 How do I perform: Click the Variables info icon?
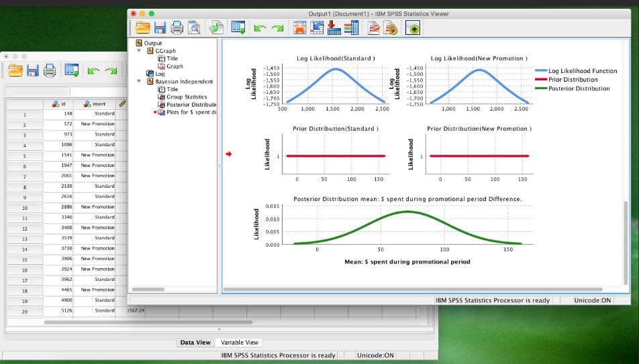351,27
